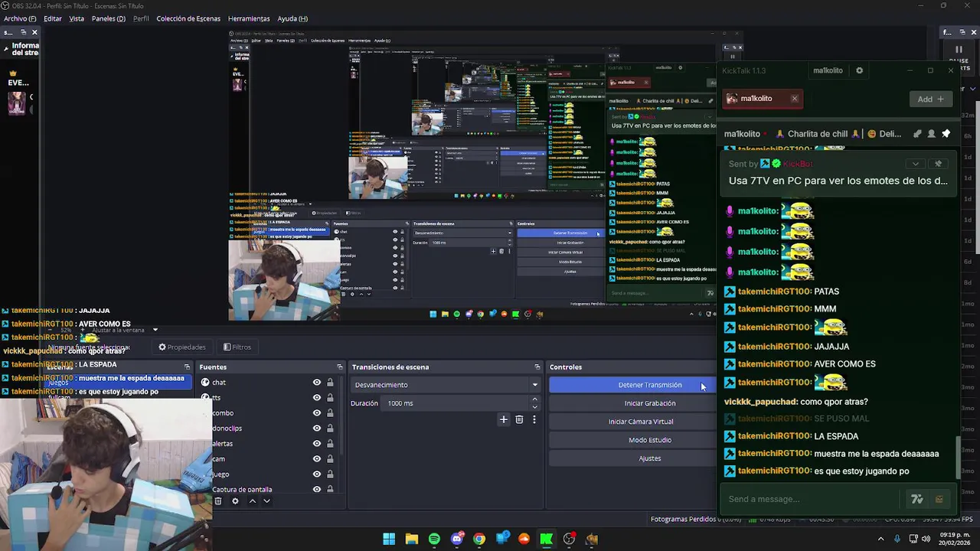Select the chat source row

pos(268,383)
